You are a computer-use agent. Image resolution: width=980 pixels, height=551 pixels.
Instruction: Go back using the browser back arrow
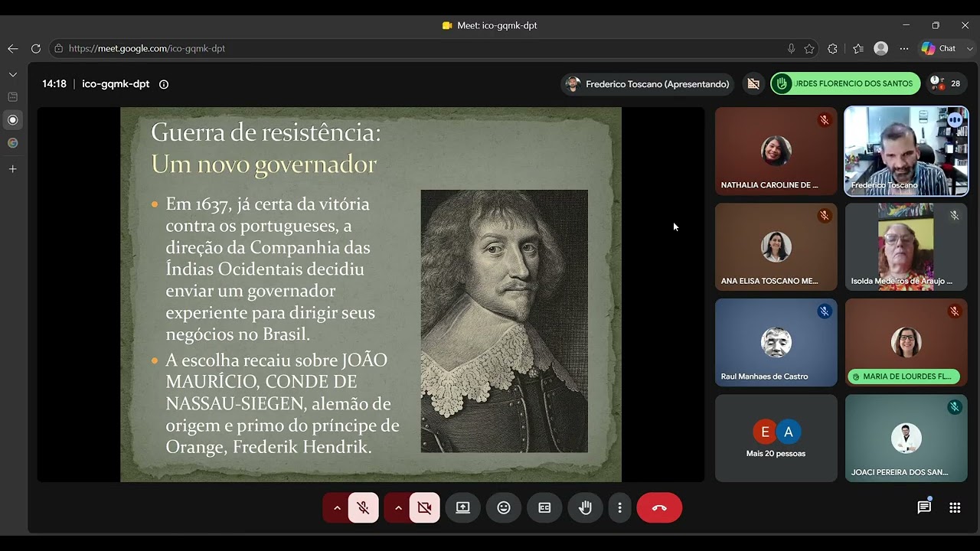12,48
